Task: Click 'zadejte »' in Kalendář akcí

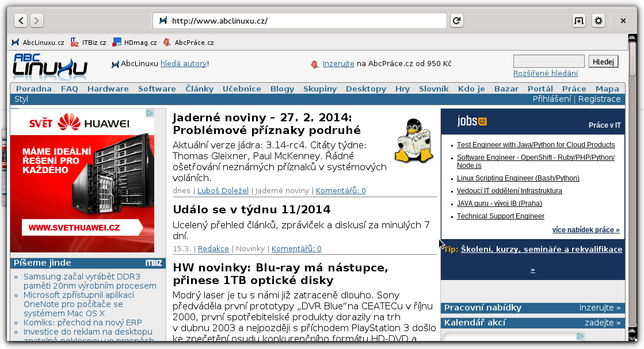Action: point(603,323)
